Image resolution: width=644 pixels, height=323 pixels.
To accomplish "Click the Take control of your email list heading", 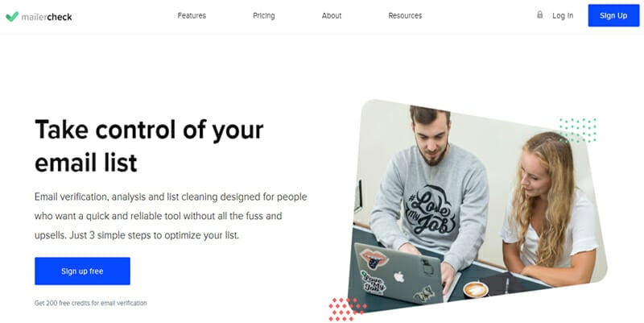I will click(149, 146).
